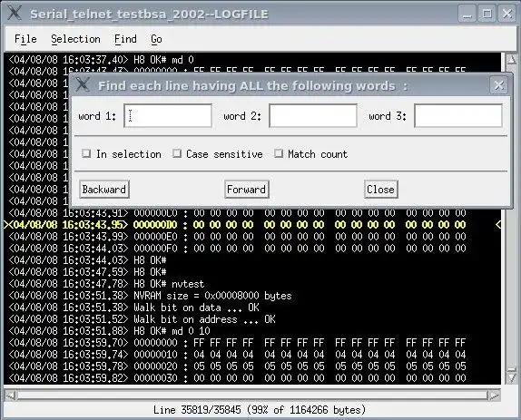Close the Find dialog with its X

pyautogui.click(x=498, y=85)
